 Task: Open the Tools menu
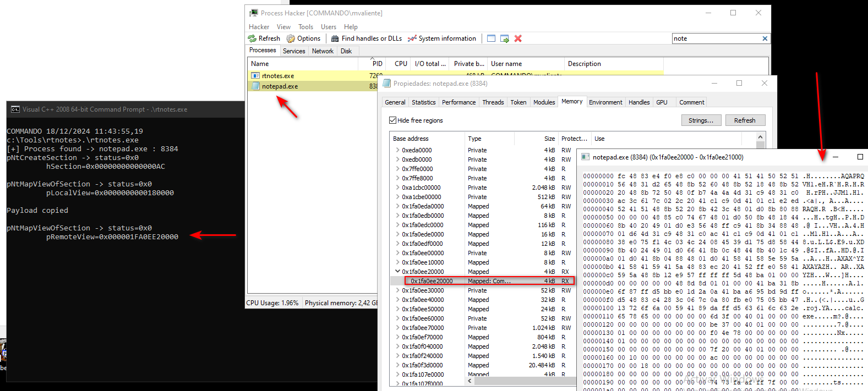click(x=305, y=27)
